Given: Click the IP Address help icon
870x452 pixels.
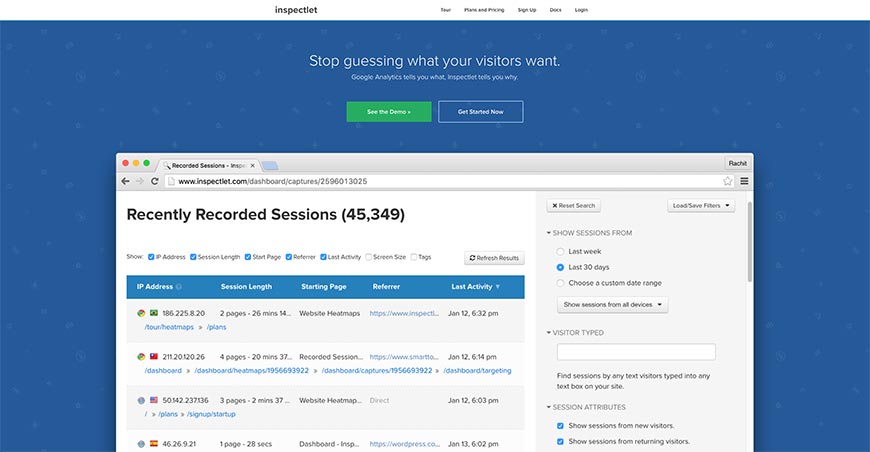Looking at the screenshot, I should click(x=179, y=287).
